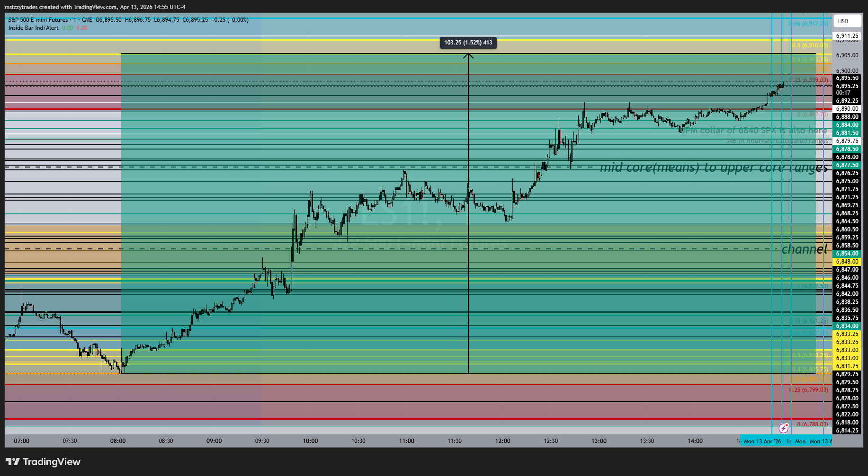Click the 12:00 time axis label
868x476 pixels.
[503, 441]
